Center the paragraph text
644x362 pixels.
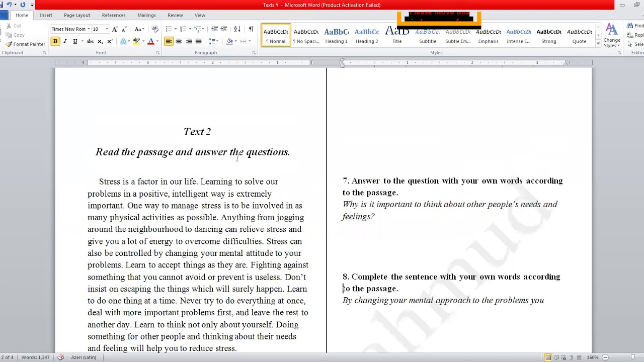coord(179,41)
